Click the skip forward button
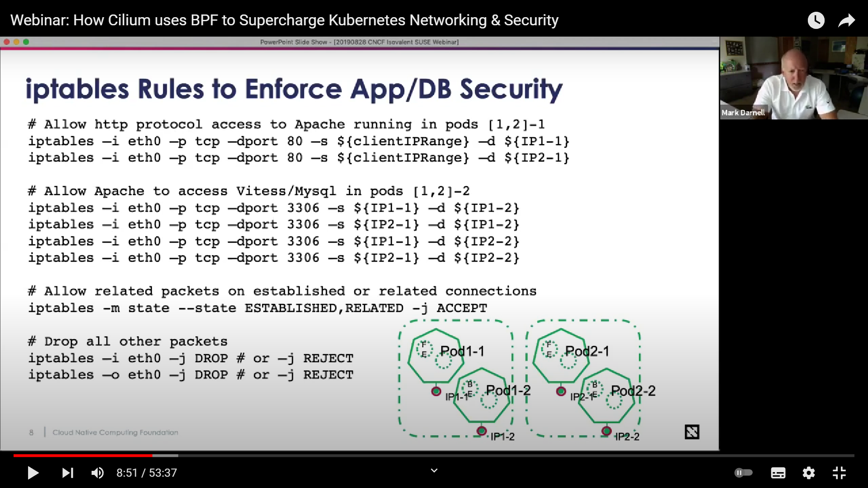 [x=67, y=473]
